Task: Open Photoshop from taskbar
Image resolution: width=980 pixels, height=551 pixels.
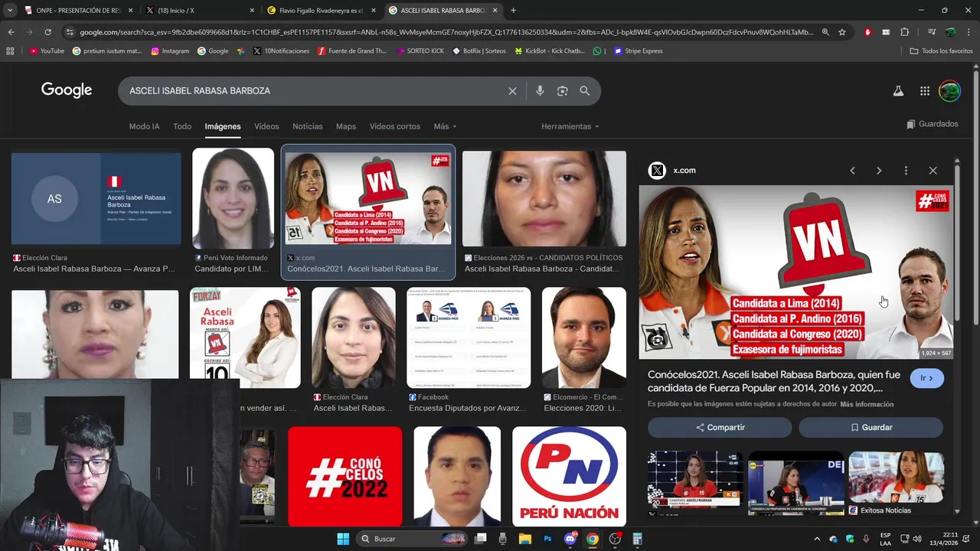Action: point(547,539)
